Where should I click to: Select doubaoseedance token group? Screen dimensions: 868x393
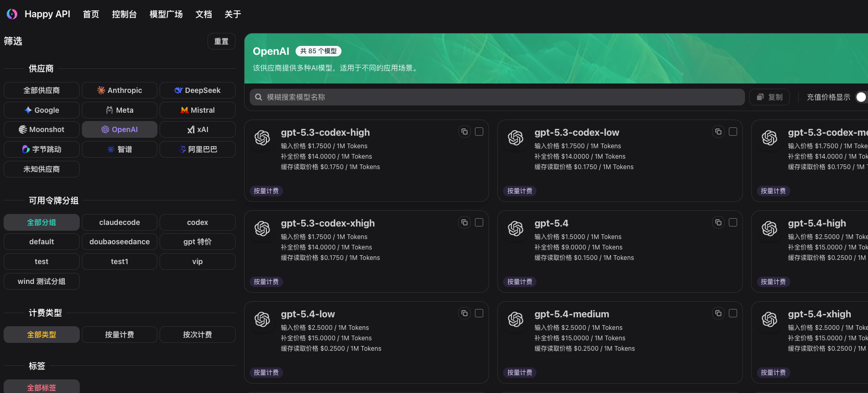119,242
